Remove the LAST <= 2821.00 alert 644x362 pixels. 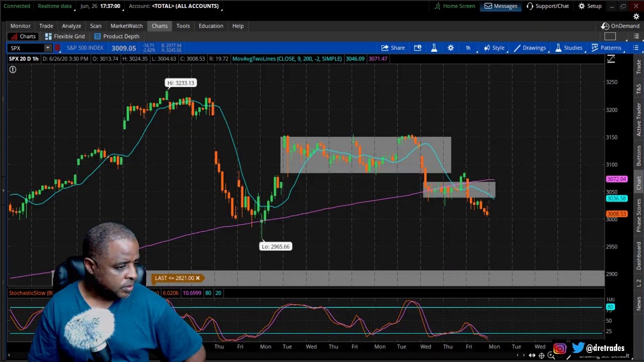click(198, 278)
